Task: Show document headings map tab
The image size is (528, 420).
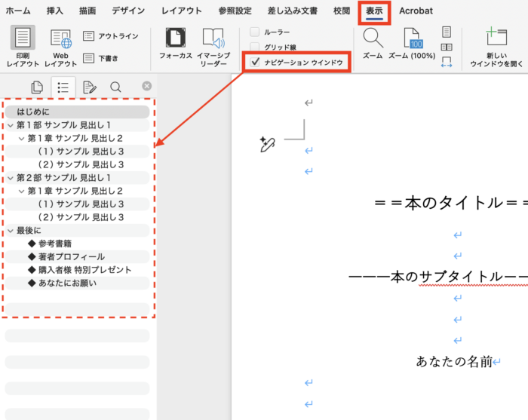Action: pos(63,87)
